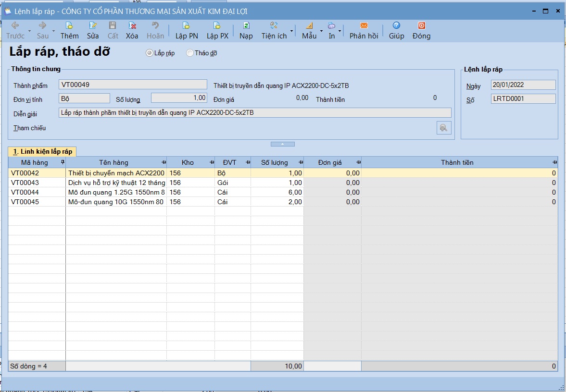Image resolution: width=566 pixels, height=392 pixels.
Task: Select the Lắp ráp radio button
Action: [x=149, y=53]
